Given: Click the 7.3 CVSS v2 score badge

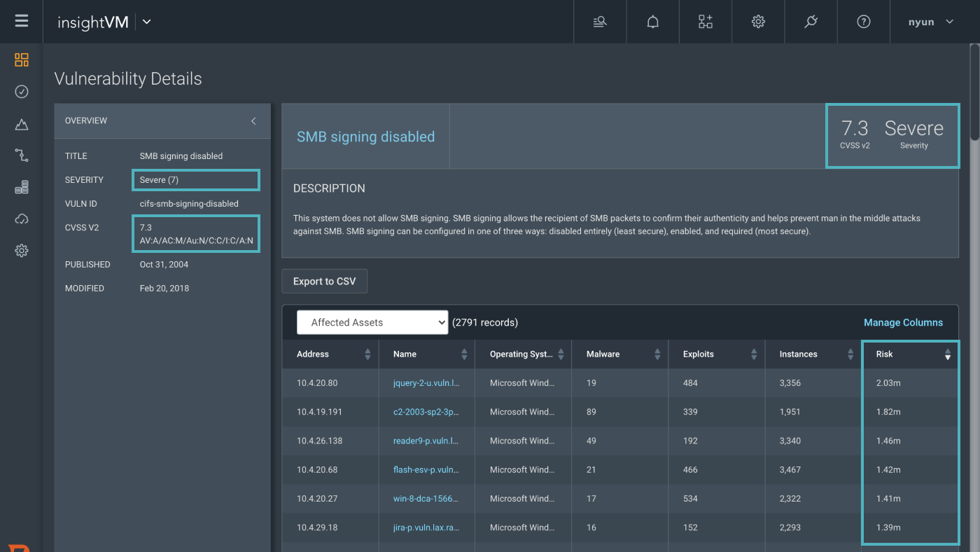Looking at the screenshot, I should click(x=855, y=134).
